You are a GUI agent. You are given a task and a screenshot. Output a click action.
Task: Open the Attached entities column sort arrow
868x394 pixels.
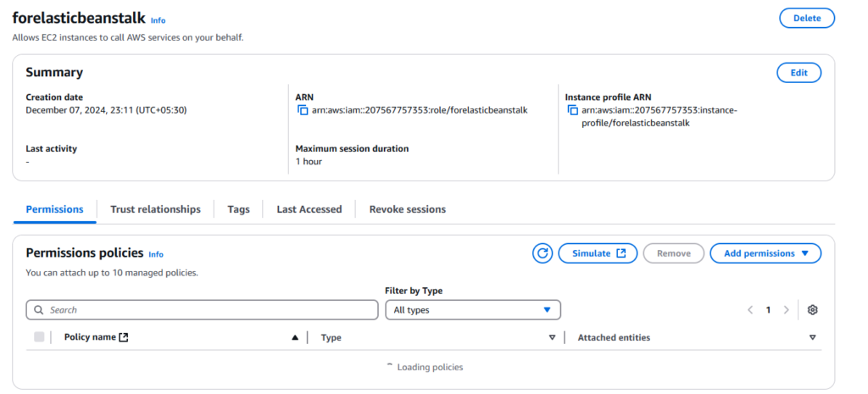click(x=812, y=337)
